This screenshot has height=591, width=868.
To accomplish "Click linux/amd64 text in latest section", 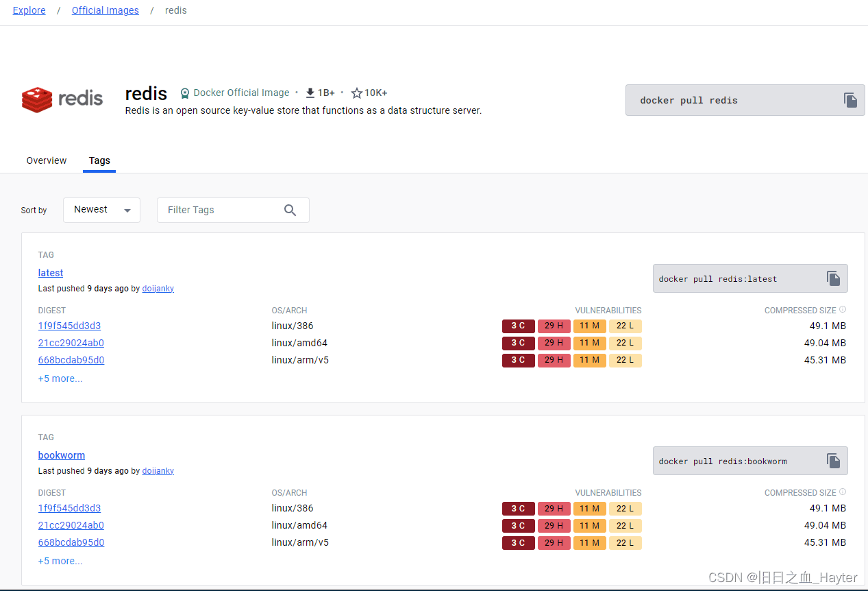I will click(299, 343).
